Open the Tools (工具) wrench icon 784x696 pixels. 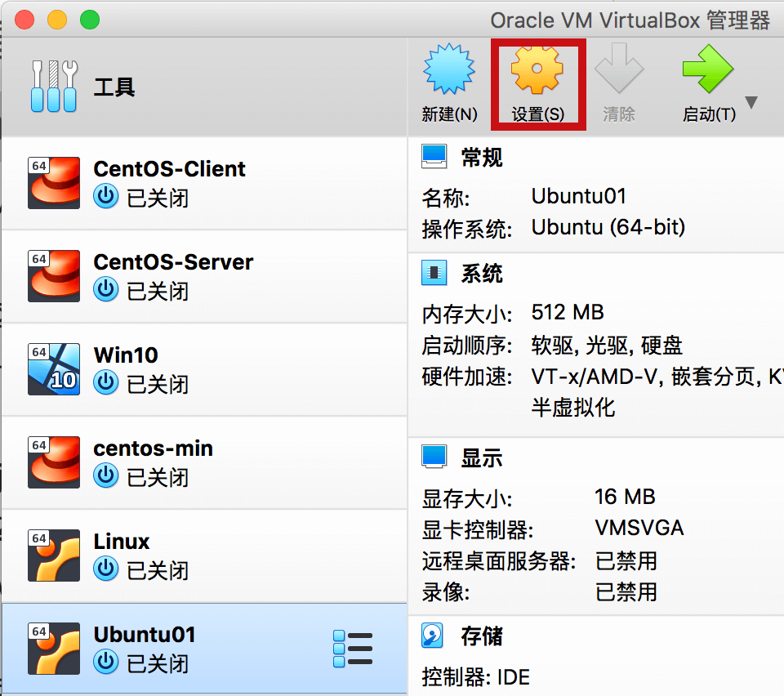[x=54, y=86]
